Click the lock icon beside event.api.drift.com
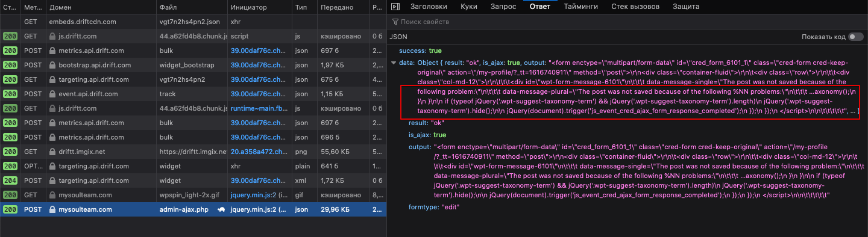868x237 pixels. pyautogui.click(x=52, y=94)
